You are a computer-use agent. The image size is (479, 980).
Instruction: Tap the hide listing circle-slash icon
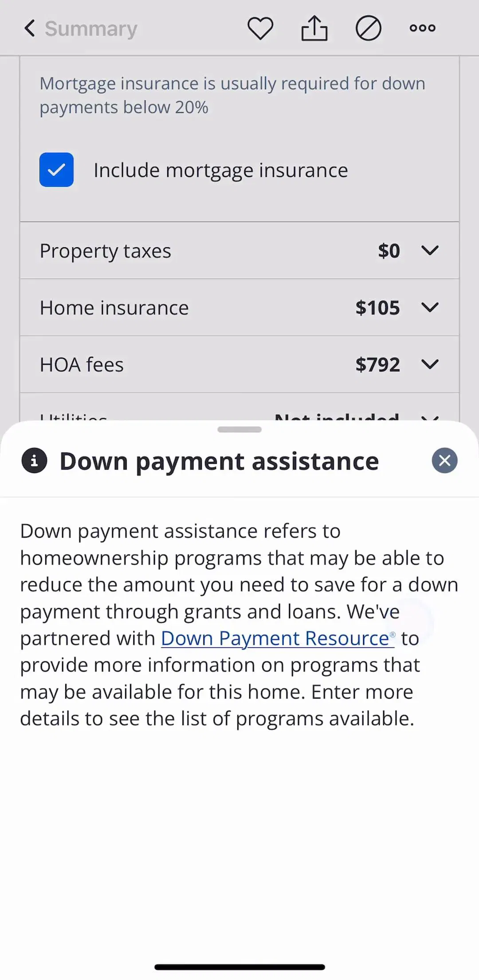(x=369, y=28)
